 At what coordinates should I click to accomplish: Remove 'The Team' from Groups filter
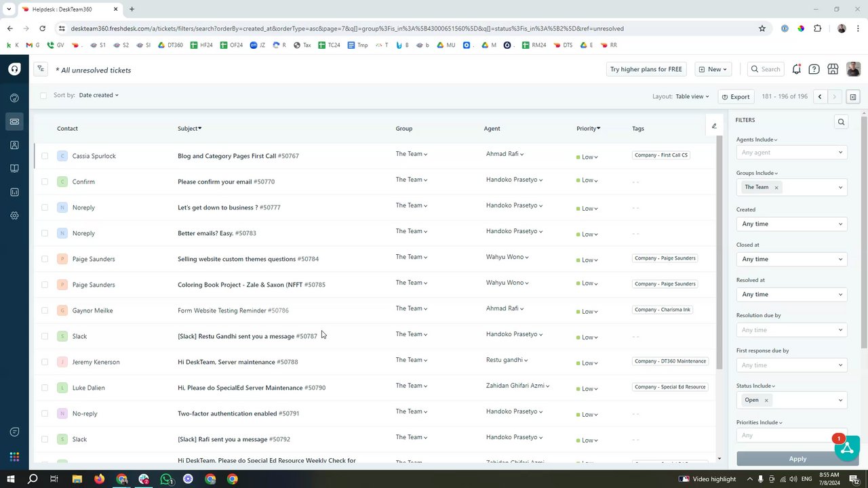776,187
